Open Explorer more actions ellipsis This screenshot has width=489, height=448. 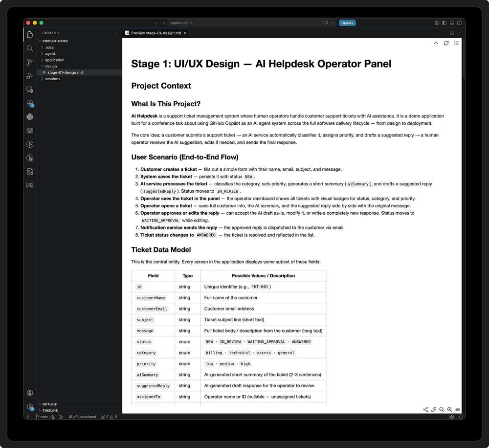[115, 33]
